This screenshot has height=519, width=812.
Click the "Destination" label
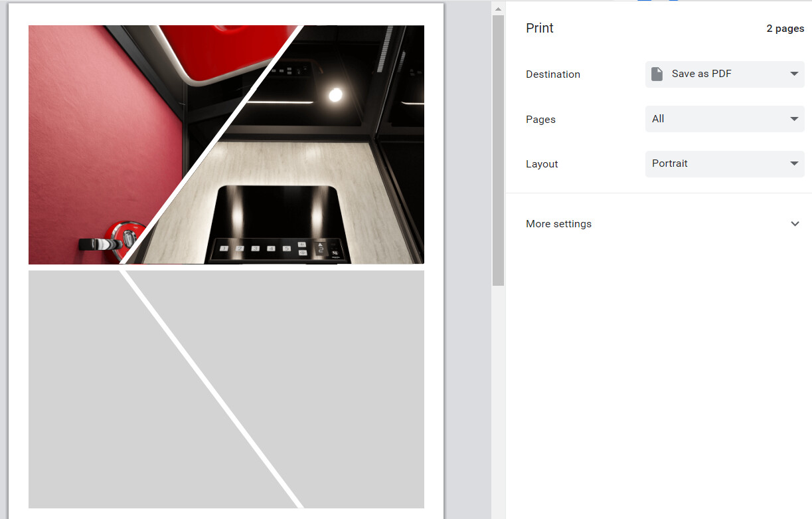[x=553, y=74]
